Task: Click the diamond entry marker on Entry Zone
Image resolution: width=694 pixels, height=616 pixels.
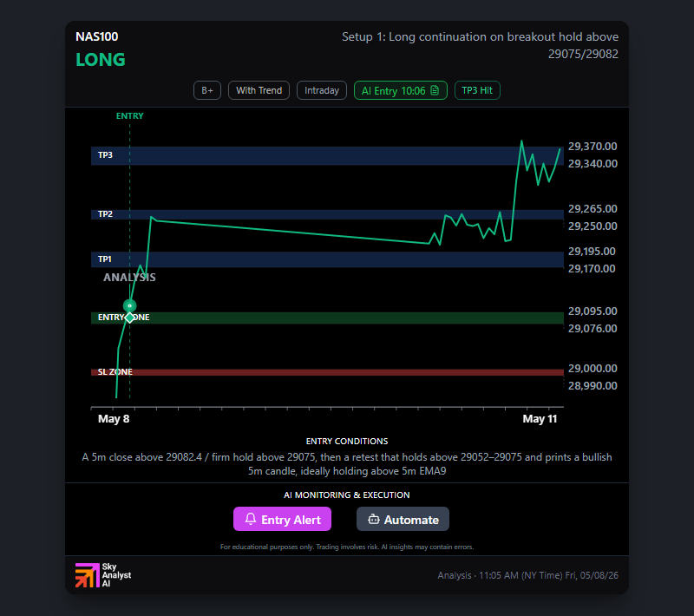Action: point(129,318)
